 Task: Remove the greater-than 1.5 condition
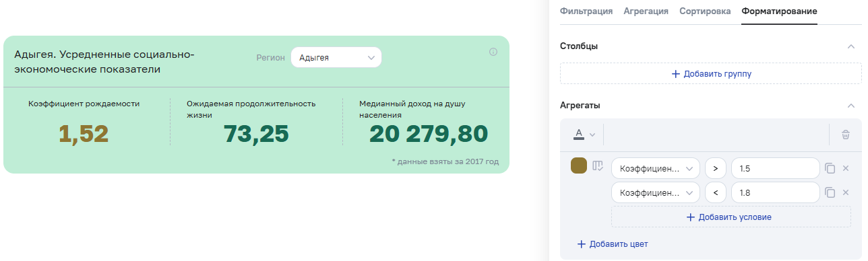(x=846, y=168)
